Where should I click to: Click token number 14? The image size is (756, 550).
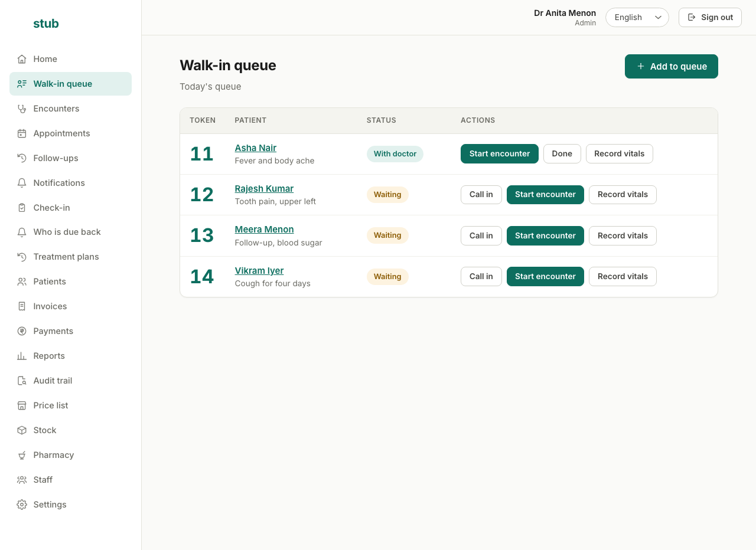[202, 276]
